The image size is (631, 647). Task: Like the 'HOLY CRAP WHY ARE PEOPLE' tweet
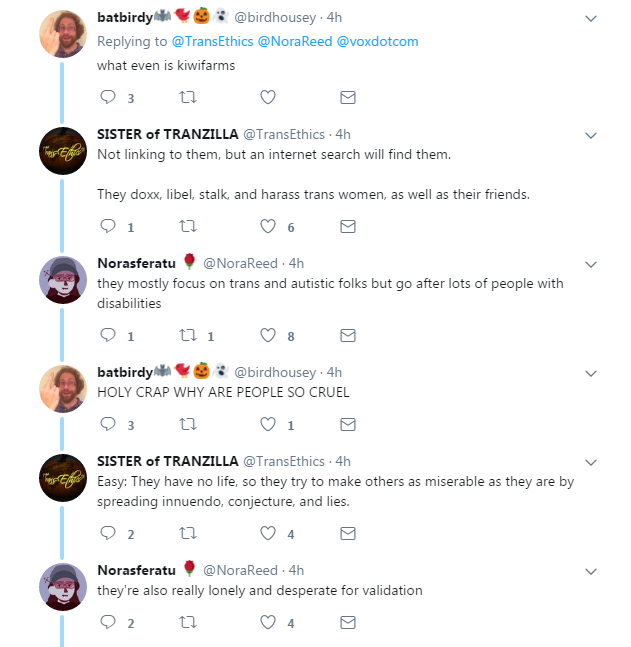click(x=268, y=424)
